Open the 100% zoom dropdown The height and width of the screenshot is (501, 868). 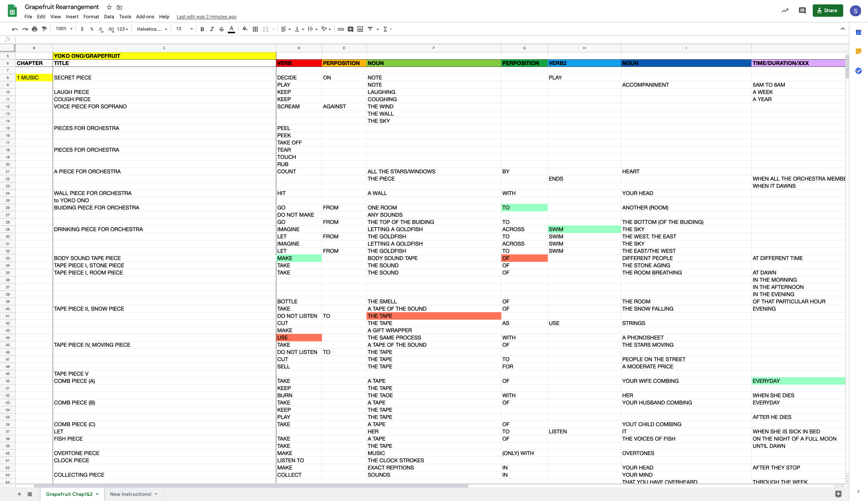tap(64, 29)
